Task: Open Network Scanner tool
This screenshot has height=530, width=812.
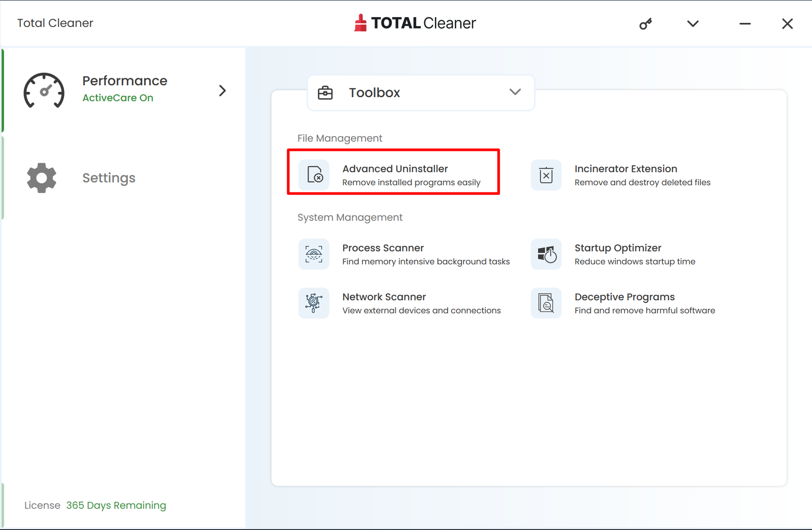Action: (x=400, y=303)
